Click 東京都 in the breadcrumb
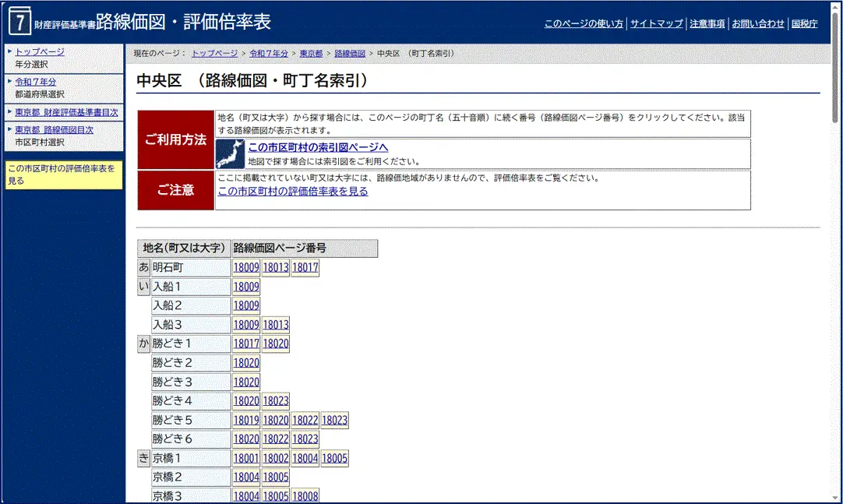The image size is (843, 504). point(310,53)
